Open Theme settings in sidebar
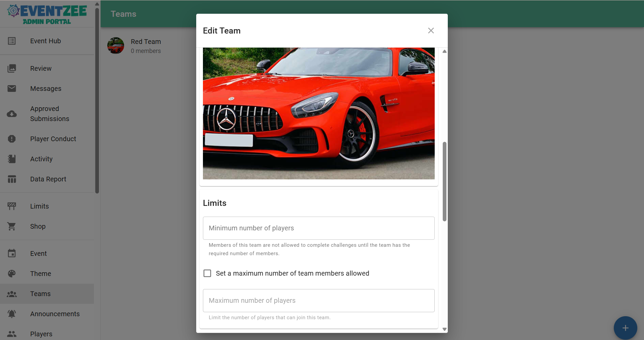 pyautogui.click(x=47, y=274)
